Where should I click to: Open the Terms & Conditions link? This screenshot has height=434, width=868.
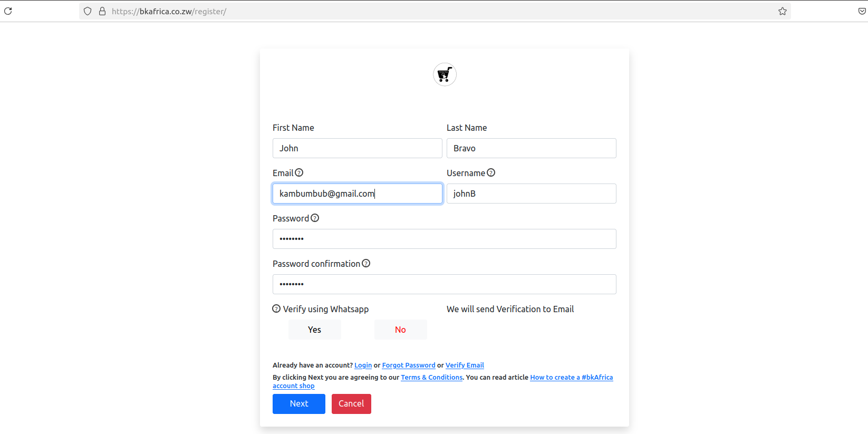click(431, 377)
